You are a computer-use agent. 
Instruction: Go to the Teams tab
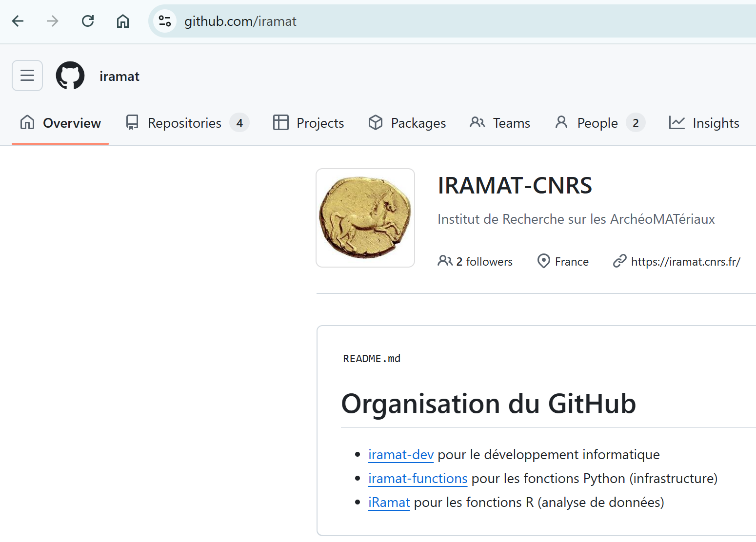(x=500, y=123)
